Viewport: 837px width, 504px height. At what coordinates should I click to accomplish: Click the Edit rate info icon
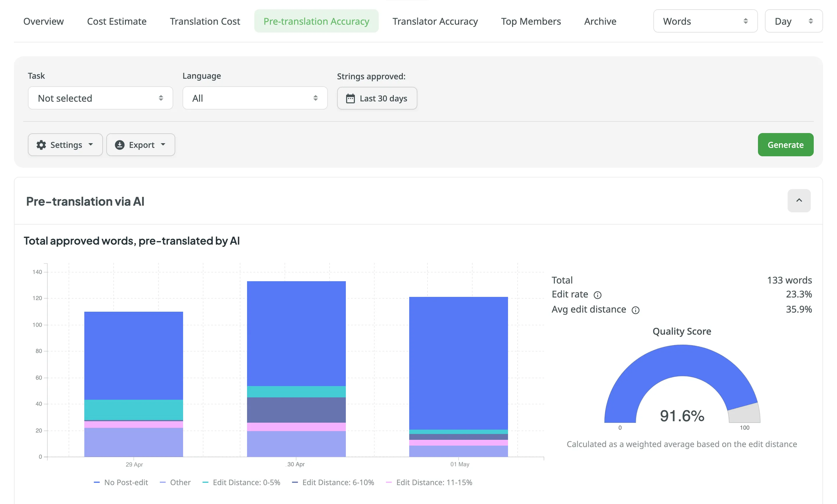(597, 295)
